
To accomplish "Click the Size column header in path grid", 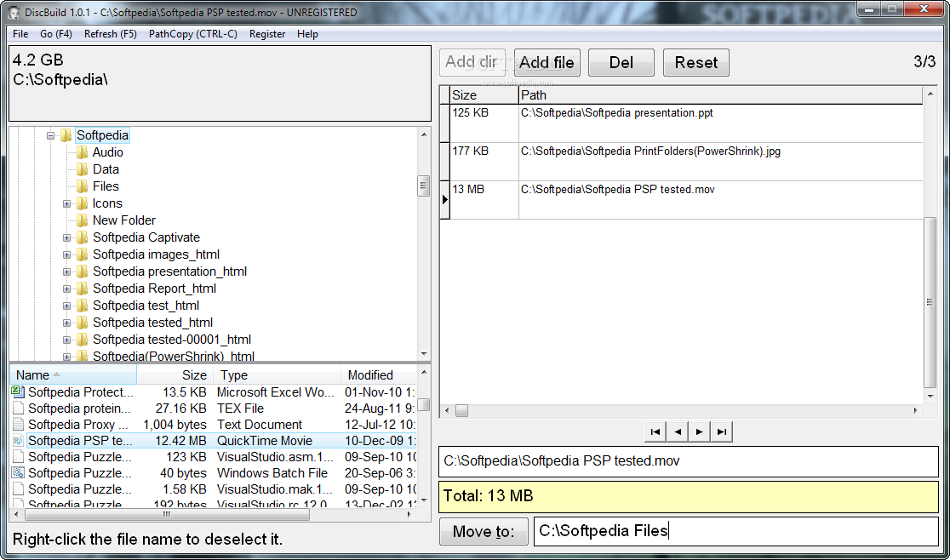I will click(484, 95).
